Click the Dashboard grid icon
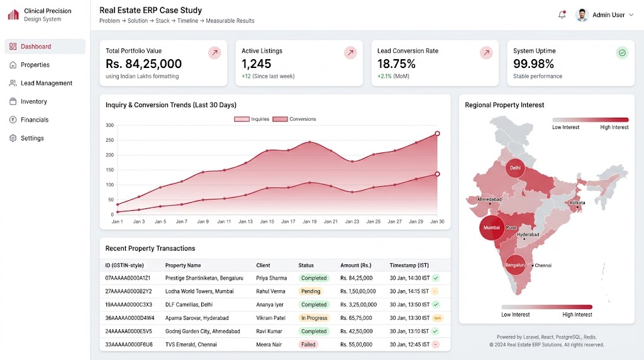The width and height of the screenshot is (644, 360). tap(13, 47)
